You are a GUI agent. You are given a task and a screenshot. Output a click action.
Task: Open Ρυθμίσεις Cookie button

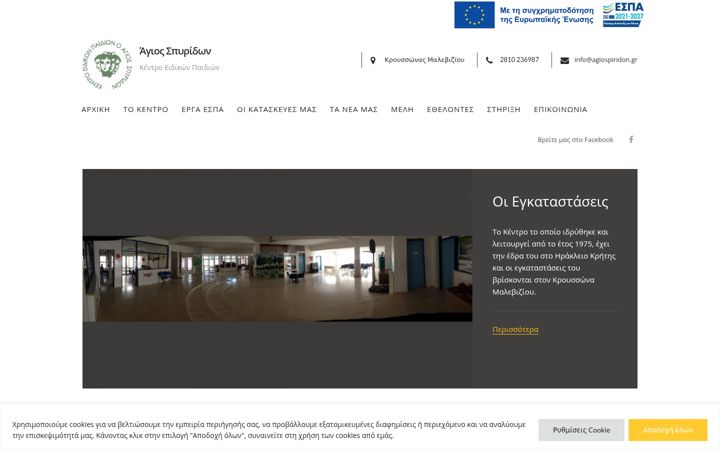tap(581, 430)
